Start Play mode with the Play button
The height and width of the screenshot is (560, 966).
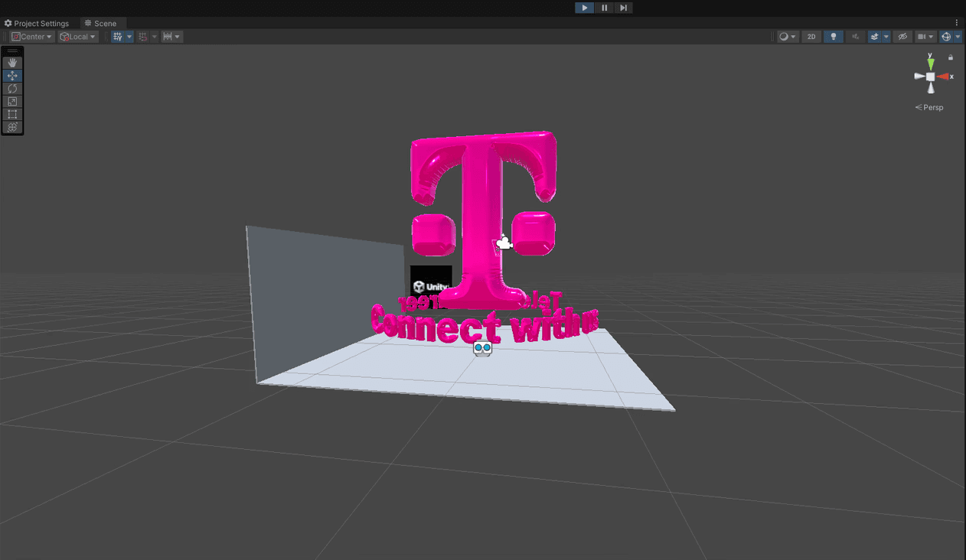point(584,8)
